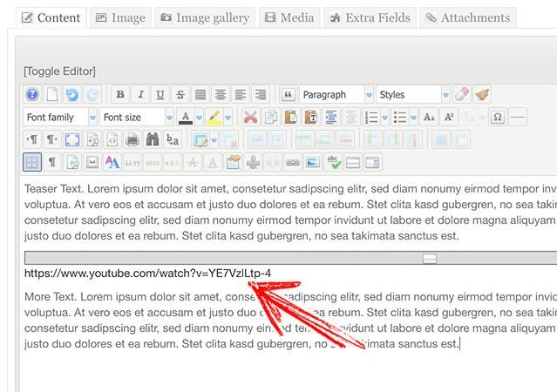Apply right alignment
557x392 pixels.
[260, 94]
